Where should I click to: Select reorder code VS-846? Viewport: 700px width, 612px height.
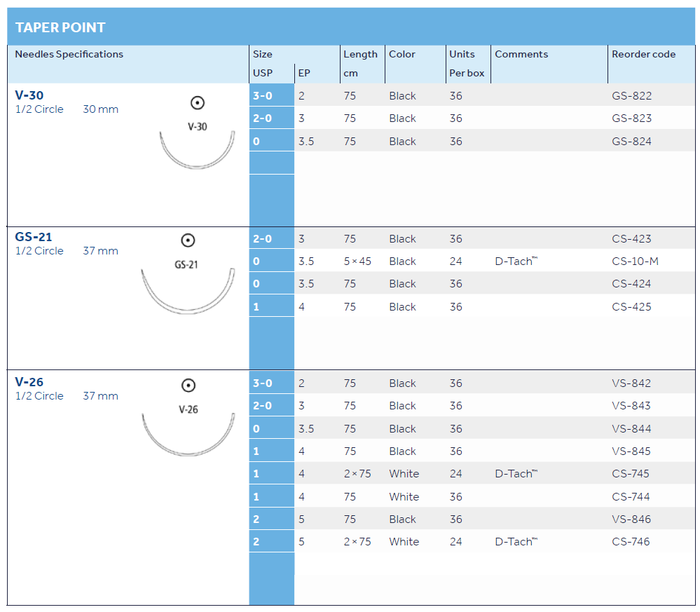click(631, 519)
